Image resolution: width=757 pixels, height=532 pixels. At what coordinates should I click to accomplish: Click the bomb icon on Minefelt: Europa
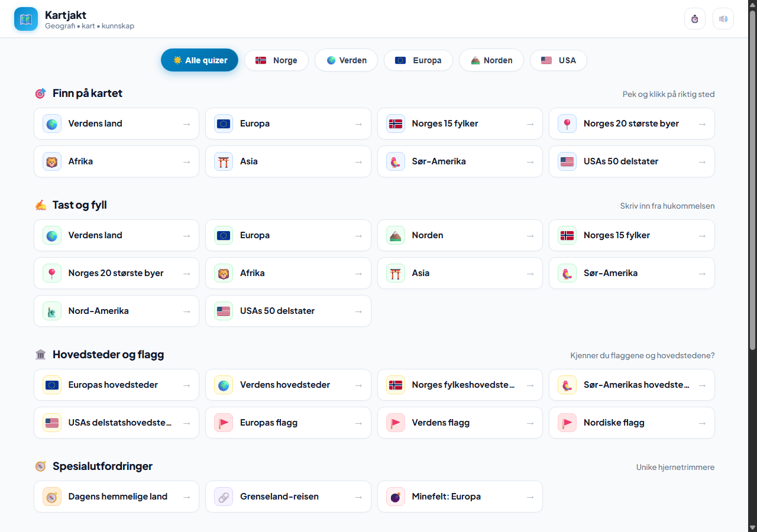[x=396, y=497]
